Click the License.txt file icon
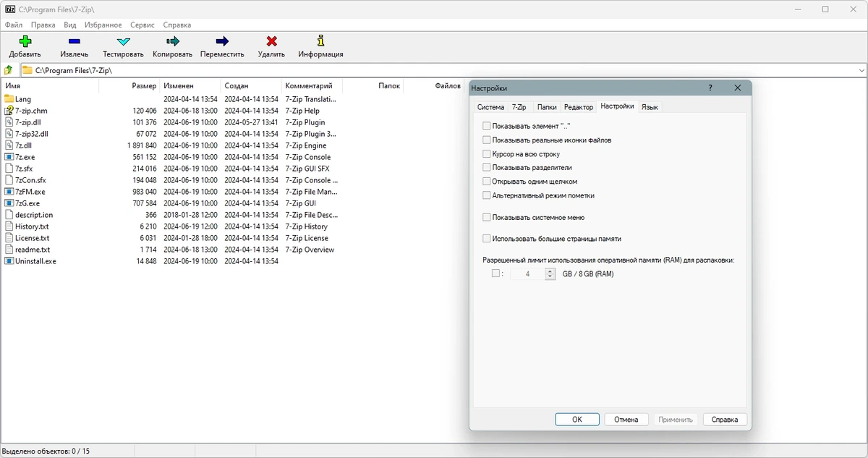 coord(9,238)
